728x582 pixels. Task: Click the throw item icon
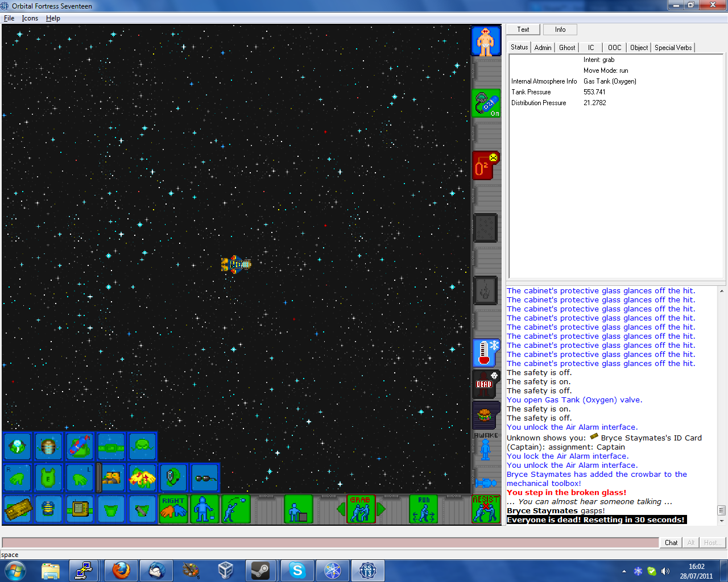[235, 509]
